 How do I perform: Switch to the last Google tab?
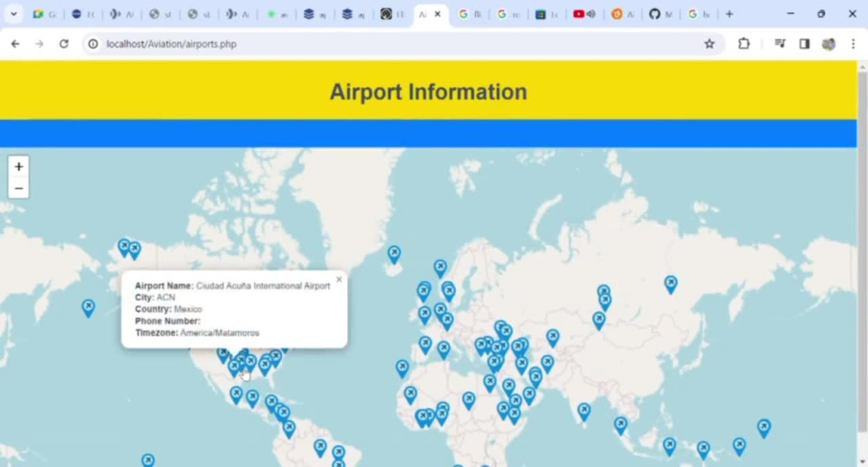(x=699, y=14)
